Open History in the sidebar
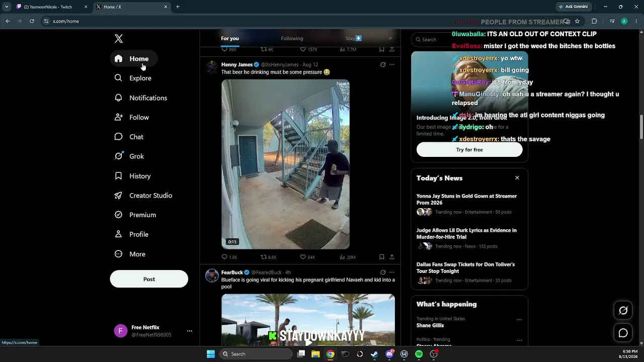 coord(133,176)
